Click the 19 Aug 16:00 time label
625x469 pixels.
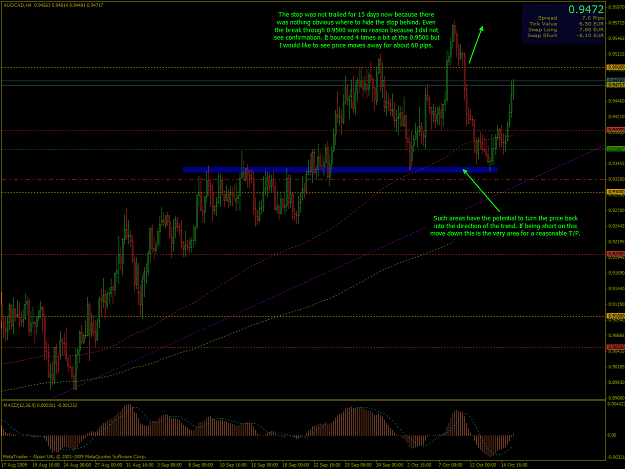click(46, 465)
